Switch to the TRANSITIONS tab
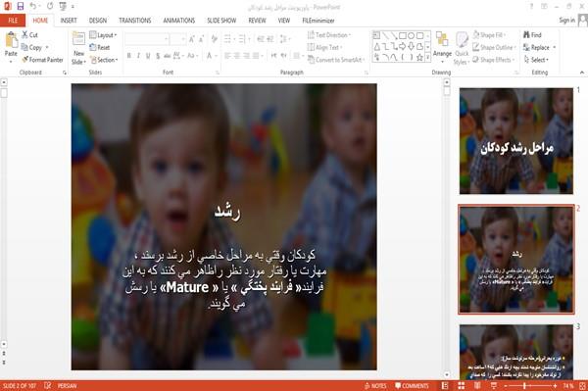The height and width of the screenshot is (391, 588). [x=135, y=21]
